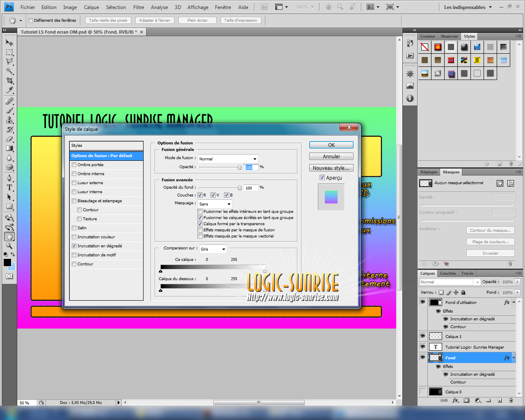This screenshot has width=525, height=420.
Task: Toggle Quick Mask mode icon
Action: pyautogui.click(x=9, y=276)
